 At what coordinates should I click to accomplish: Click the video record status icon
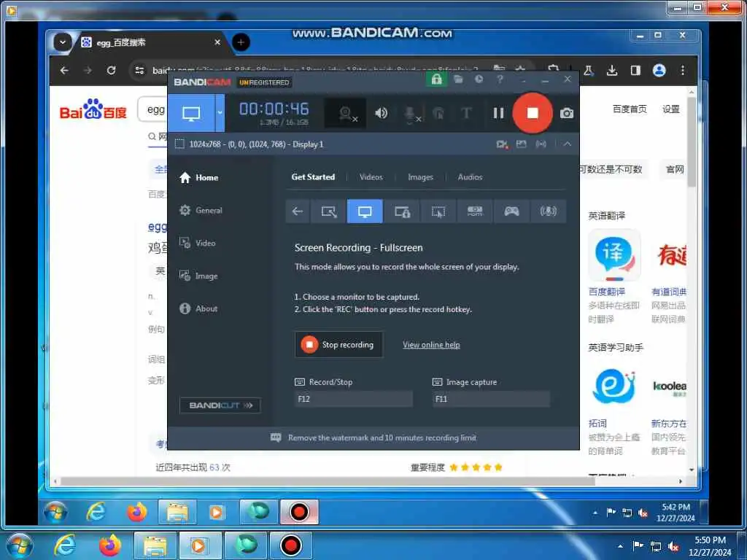click(x=502, y=144)
